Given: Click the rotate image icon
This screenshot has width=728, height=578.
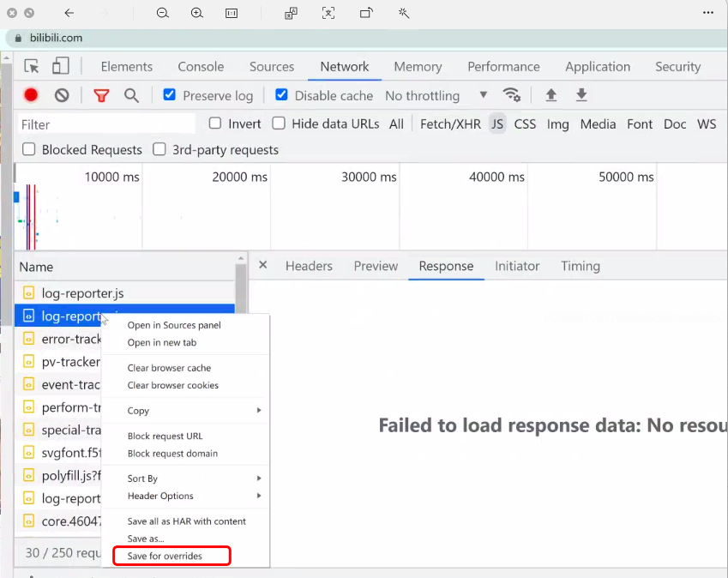Looking at the screenshot, I should (366, 13).
